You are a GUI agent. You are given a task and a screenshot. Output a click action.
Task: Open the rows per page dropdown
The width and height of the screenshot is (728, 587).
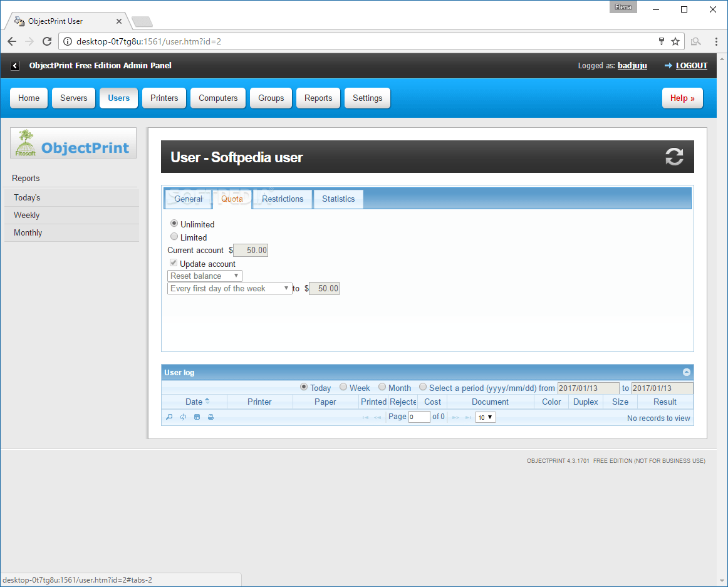[485, 417]
